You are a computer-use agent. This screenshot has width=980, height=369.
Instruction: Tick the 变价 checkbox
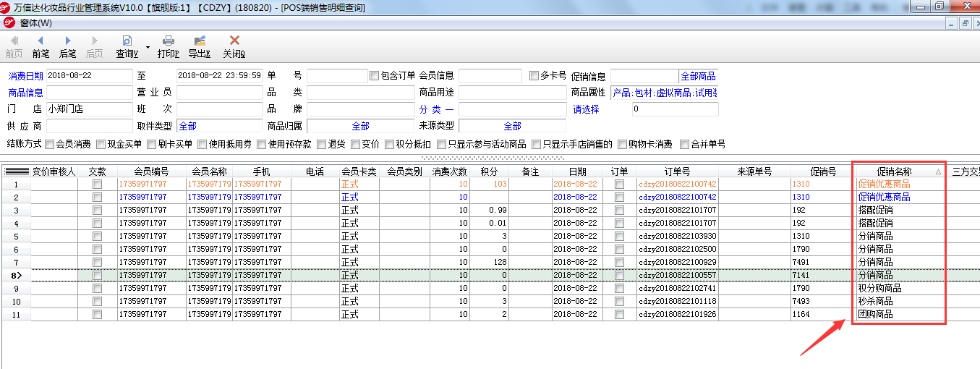pyautogui.click(x=355, y=144)
